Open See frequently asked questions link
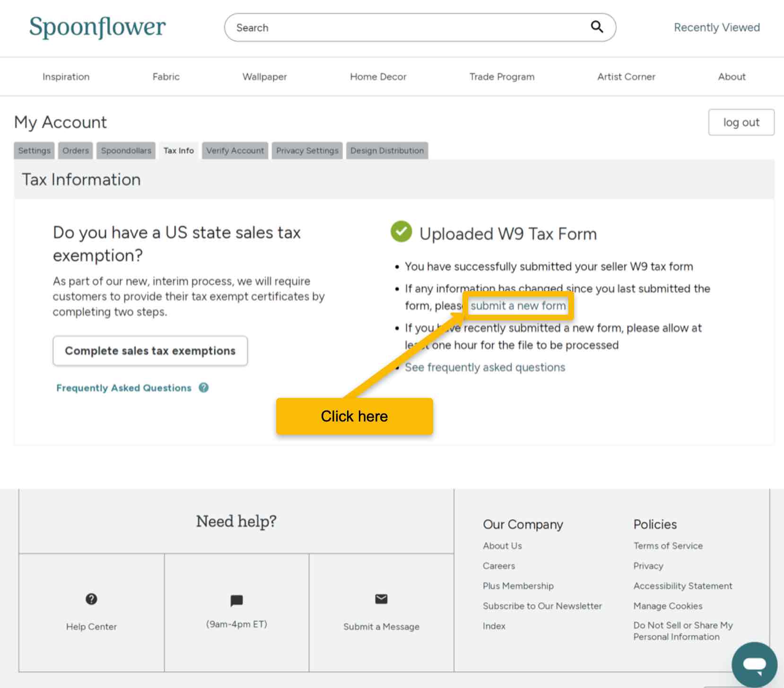784x688 pixels. [x=485, y=367]
